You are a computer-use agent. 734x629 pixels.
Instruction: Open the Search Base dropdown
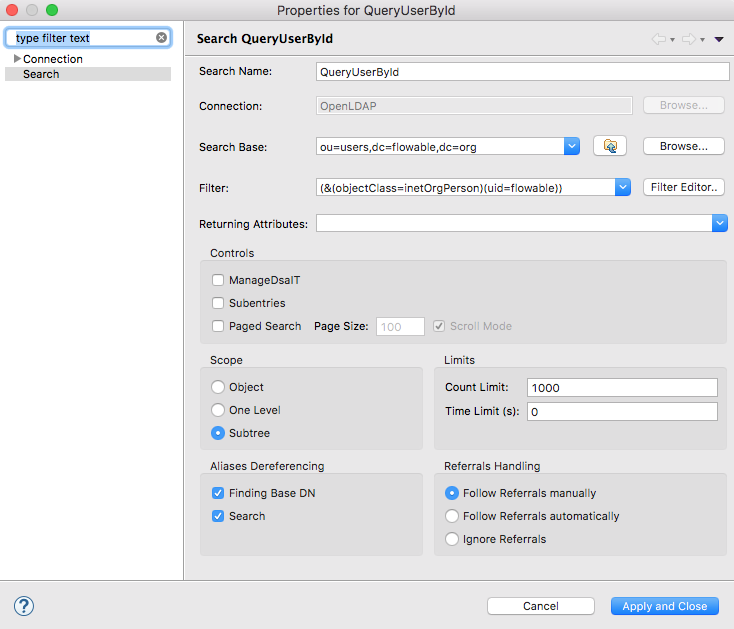(x=571, y=147)
